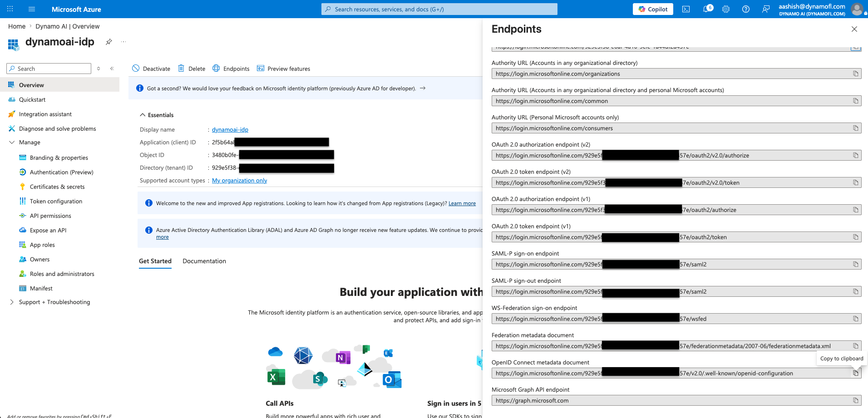The height and width of the screenshot is (418, 868).
Task: Copy the WS-Federation sign-on endpoint
Action: 856,319
